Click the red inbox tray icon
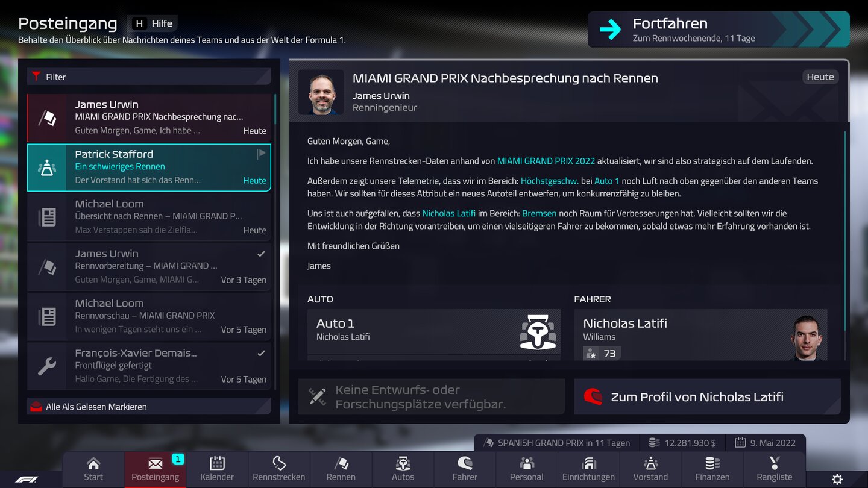868x488 pixels. click(x=36, y=407)
